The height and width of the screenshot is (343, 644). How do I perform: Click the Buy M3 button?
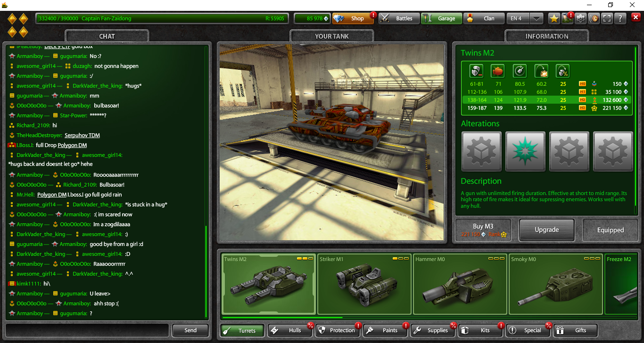pos(483,230)
